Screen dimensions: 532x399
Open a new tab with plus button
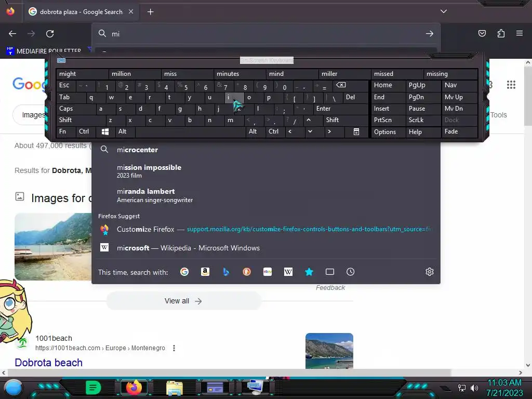(x=150, y=12)
